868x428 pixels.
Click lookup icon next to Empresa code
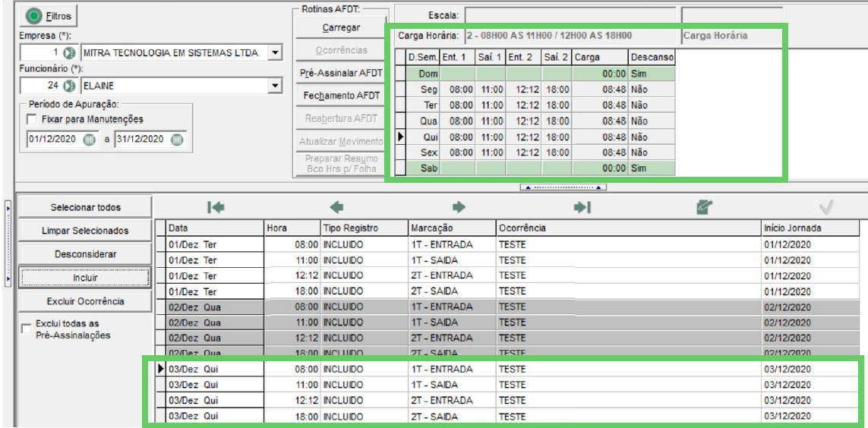(x=69, y=54)
